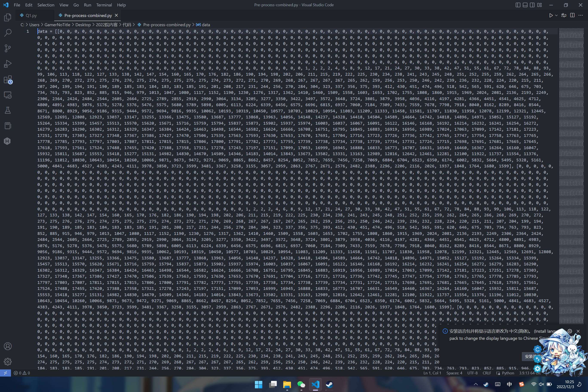Open Steam from the Windows taskbar
Viewport: 588px width, 392px height.
coord(329,384)
